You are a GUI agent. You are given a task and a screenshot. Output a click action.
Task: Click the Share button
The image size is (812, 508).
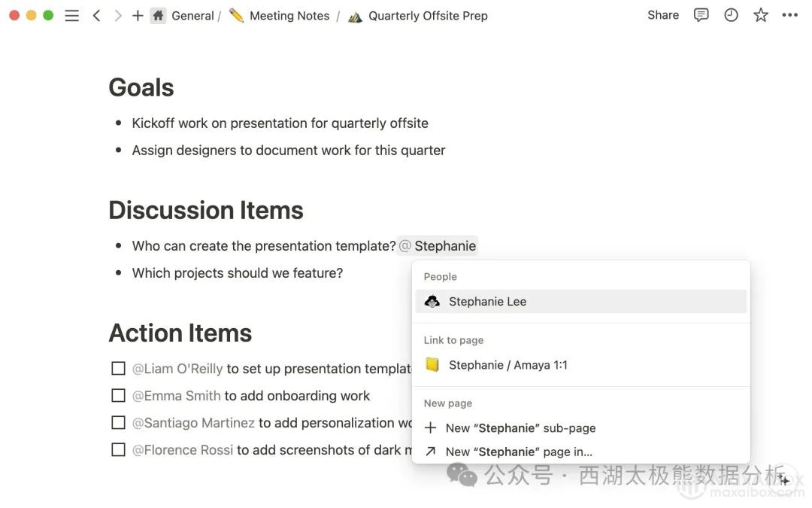coord(663,15)
